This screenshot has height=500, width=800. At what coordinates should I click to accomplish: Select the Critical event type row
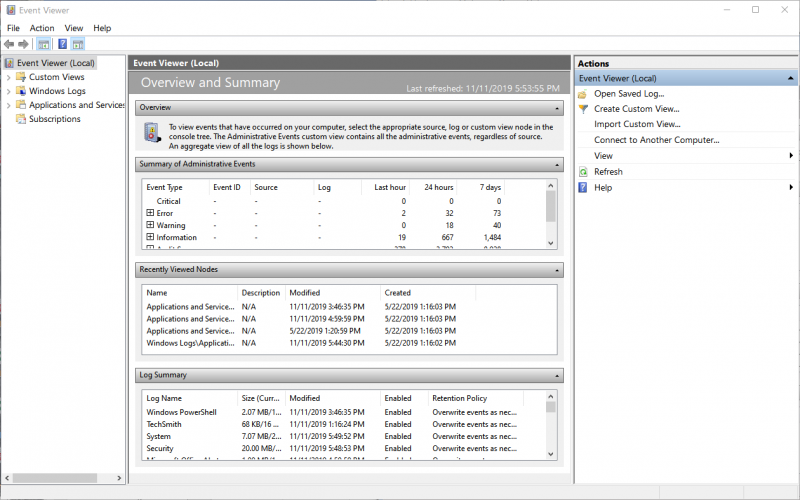(323, 201)
